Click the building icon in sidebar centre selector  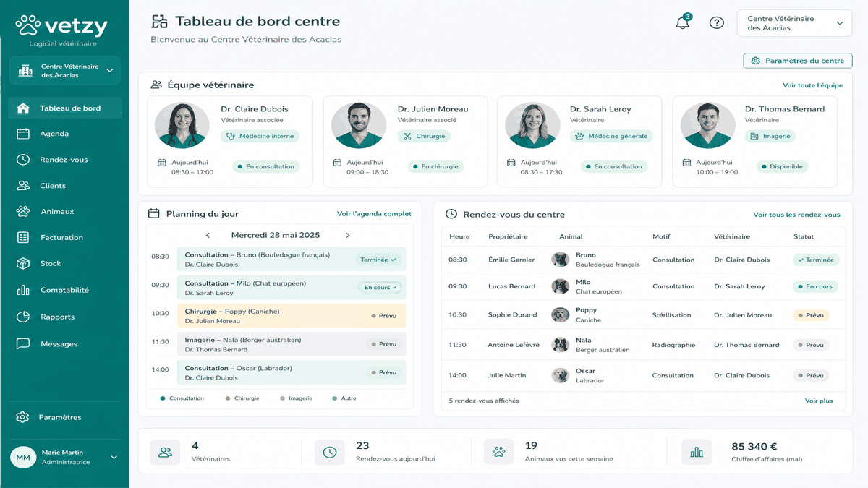(x=26, y=70)
